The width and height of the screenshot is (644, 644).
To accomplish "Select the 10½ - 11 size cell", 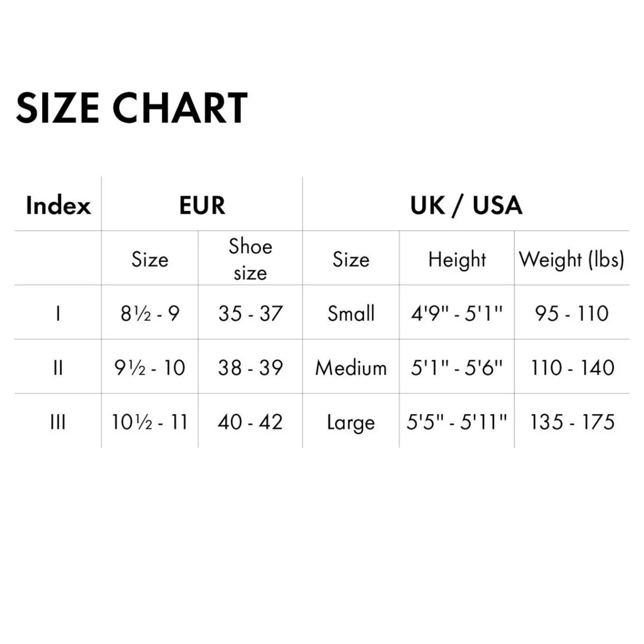I will pyautogui.click(x=150, y=422).
